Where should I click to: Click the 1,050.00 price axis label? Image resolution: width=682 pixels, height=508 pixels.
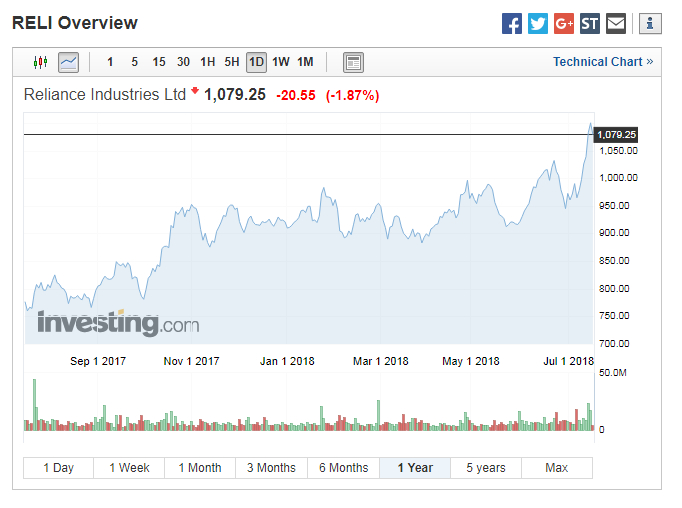[x=618, y=151]
